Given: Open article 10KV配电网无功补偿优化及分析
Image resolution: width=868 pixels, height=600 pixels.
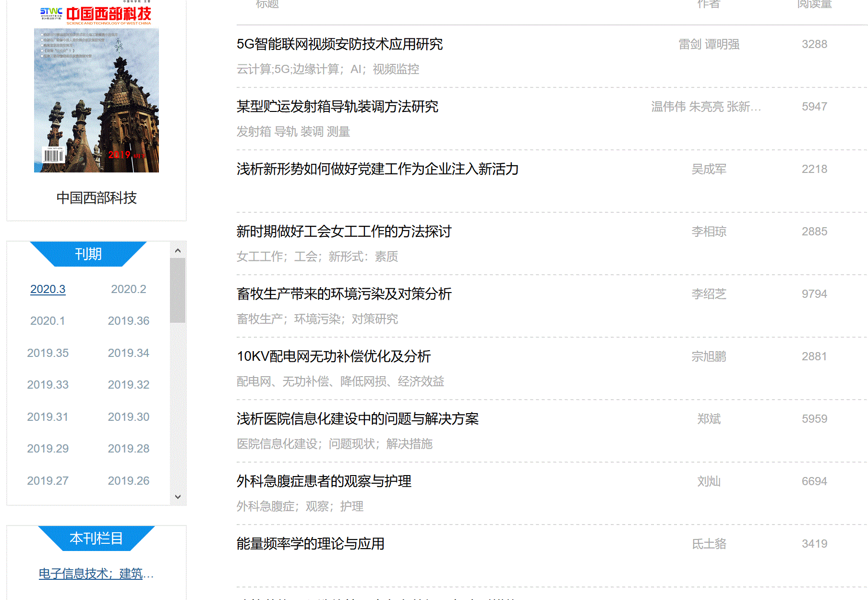Looking at the screenshot, I should pyautogui.click(x=334, y=356).
